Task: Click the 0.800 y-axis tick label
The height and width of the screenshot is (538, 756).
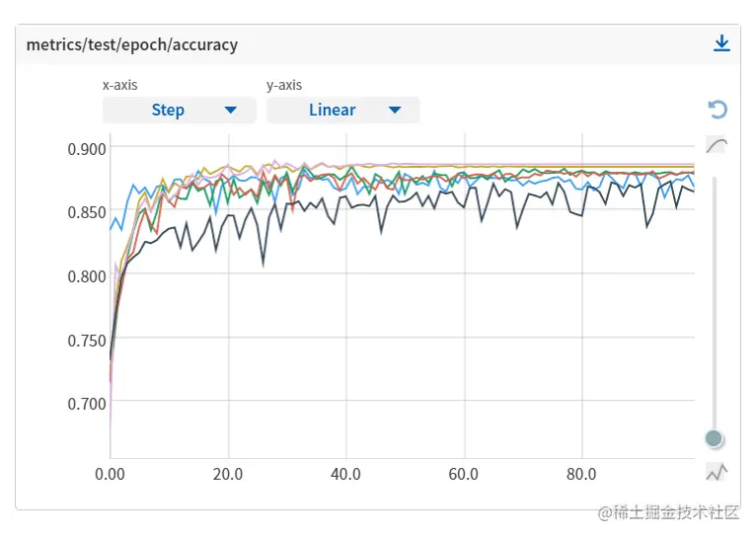Action: (87, 276)
